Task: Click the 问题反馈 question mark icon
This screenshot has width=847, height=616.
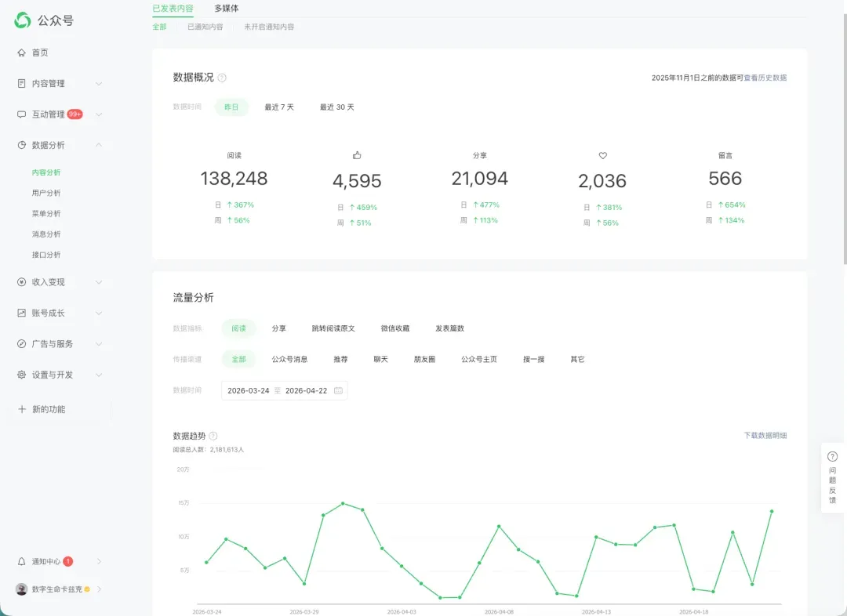Action: point(832,457)
